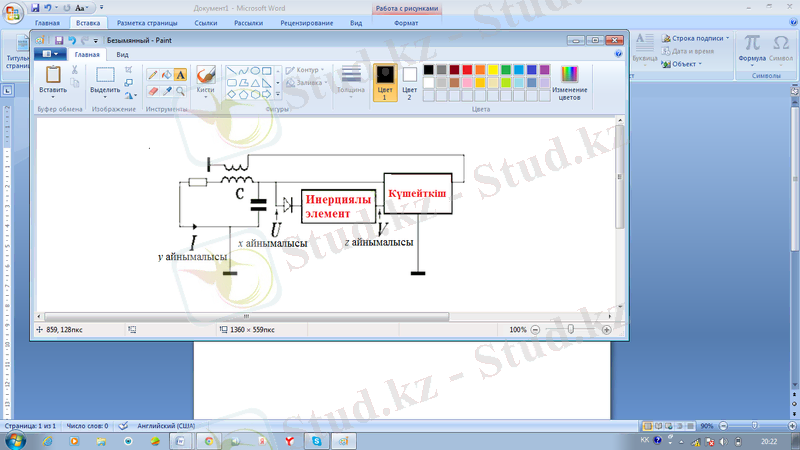This screenshot has height=450, width=800.
Task: Expand the shapes gallery more arrow
Action: coord(278,94)
